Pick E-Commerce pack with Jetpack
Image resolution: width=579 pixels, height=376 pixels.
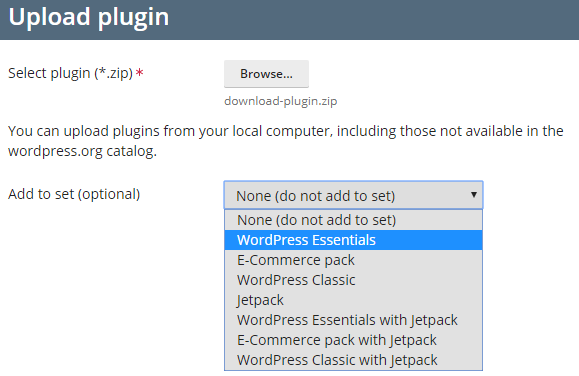pyautogui.click(x=353, y=340)
